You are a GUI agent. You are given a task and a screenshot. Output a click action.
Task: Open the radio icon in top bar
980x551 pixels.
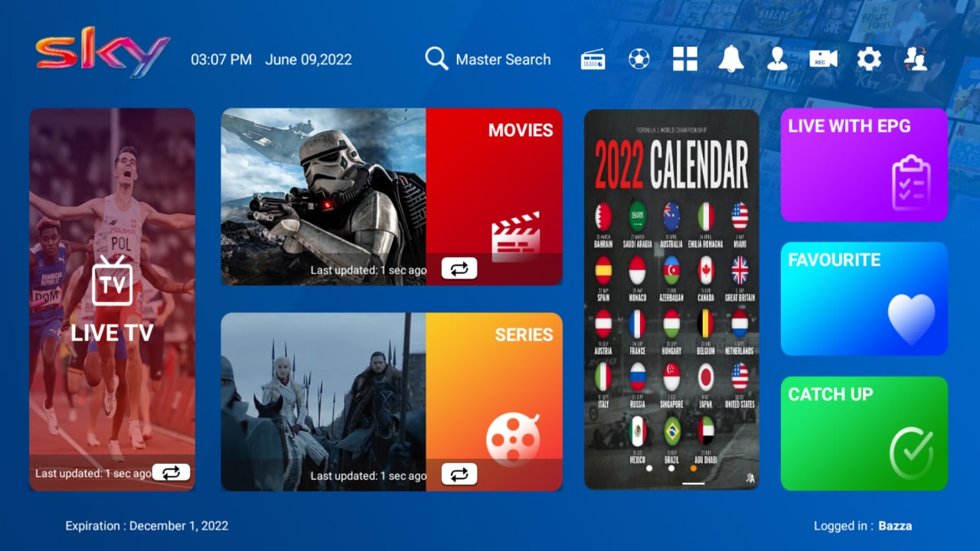(x=593, y=59)
